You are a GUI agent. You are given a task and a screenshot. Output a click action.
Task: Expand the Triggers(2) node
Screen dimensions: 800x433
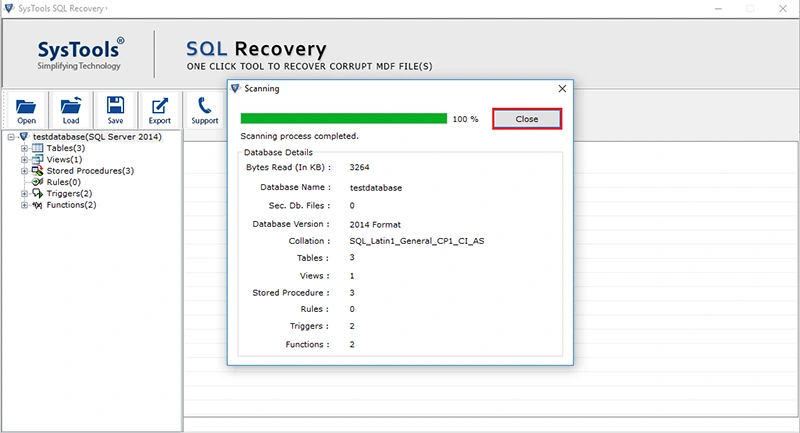click(24, 194)
